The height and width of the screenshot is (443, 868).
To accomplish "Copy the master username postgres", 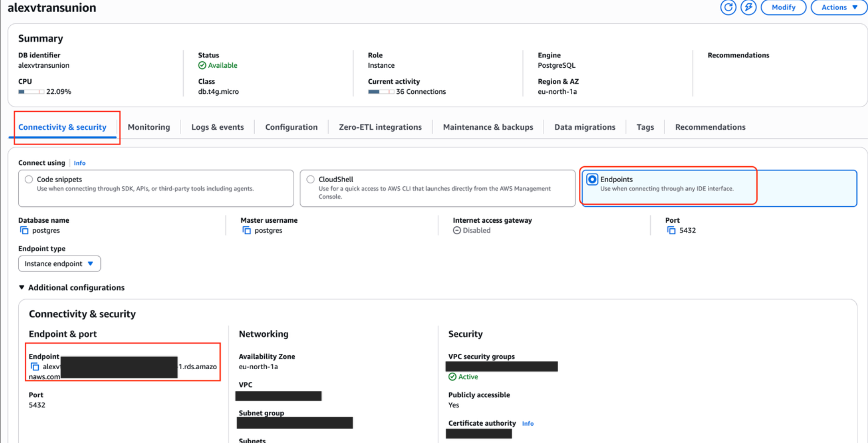I will 246,230.
